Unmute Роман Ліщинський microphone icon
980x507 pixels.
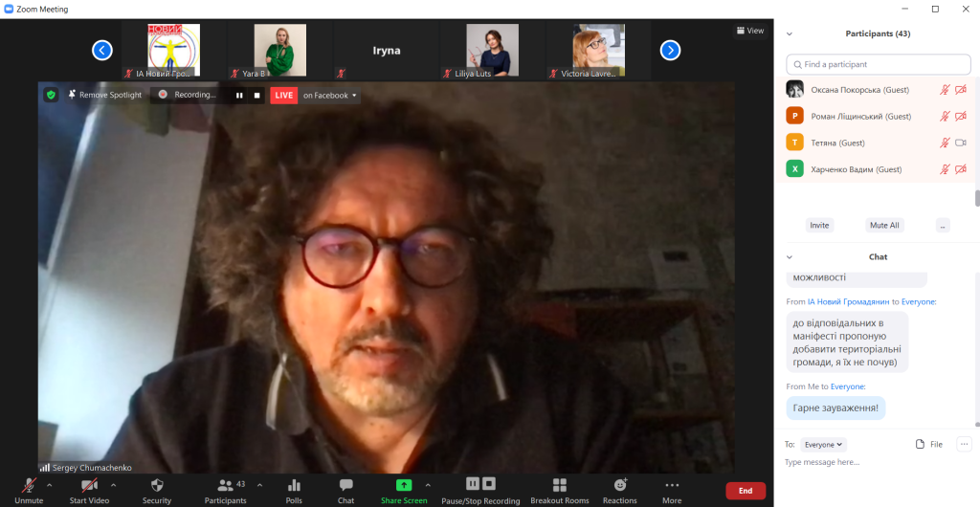point(945,116)
